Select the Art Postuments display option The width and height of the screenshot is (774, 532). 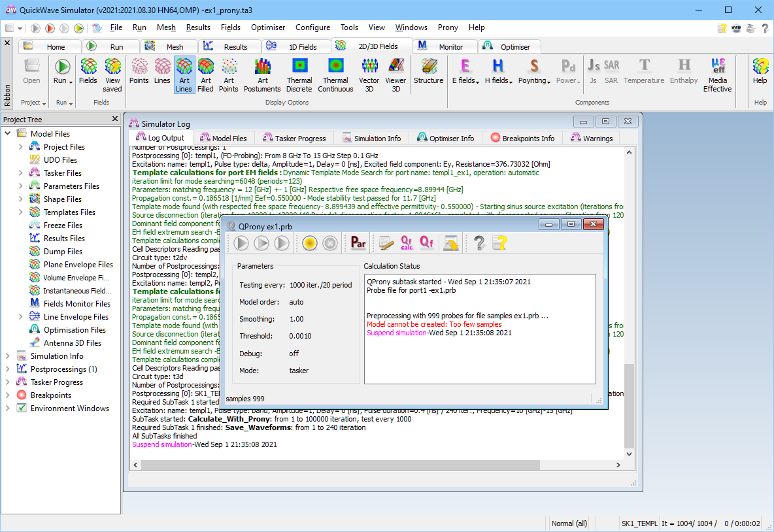(262, 75)
